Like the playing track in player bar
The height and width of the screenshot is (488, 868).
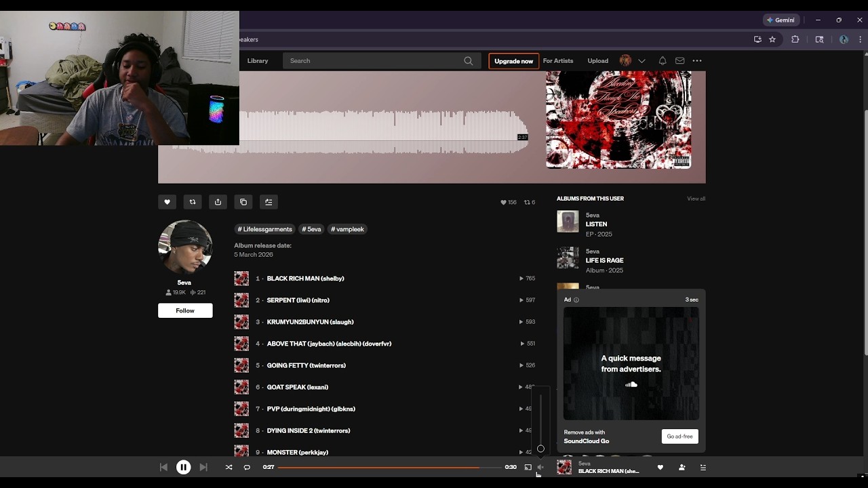pos(660,467)
